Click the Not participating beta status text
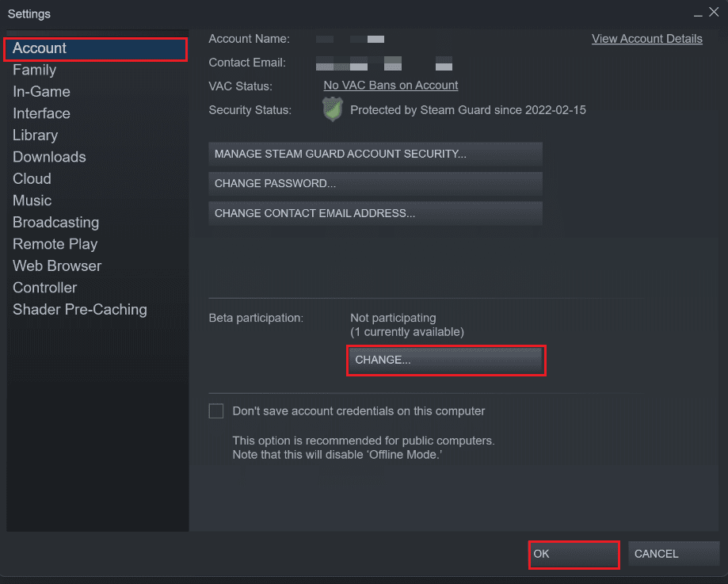728x584 pixels. pos(393,319)
